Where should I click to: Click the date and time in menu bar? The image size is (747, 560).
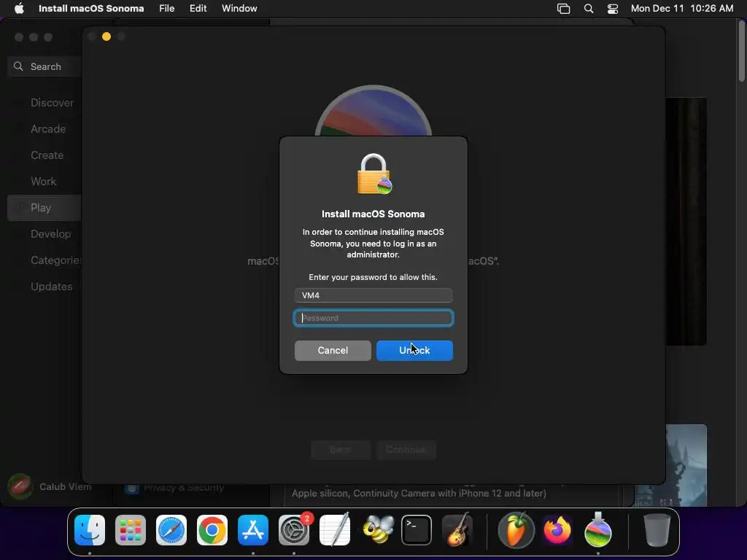[682, 9]
